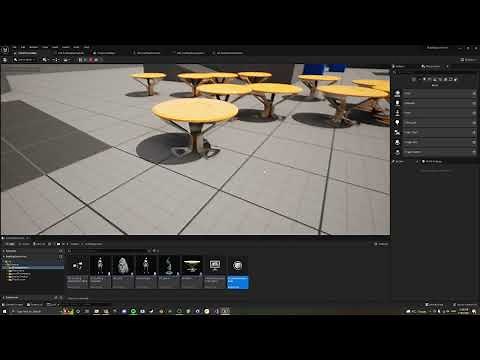The height and width of the screenshot is (360, 480).
Task: Open the editor Settings dropdown at toolbar right
Action: (469, 60)
